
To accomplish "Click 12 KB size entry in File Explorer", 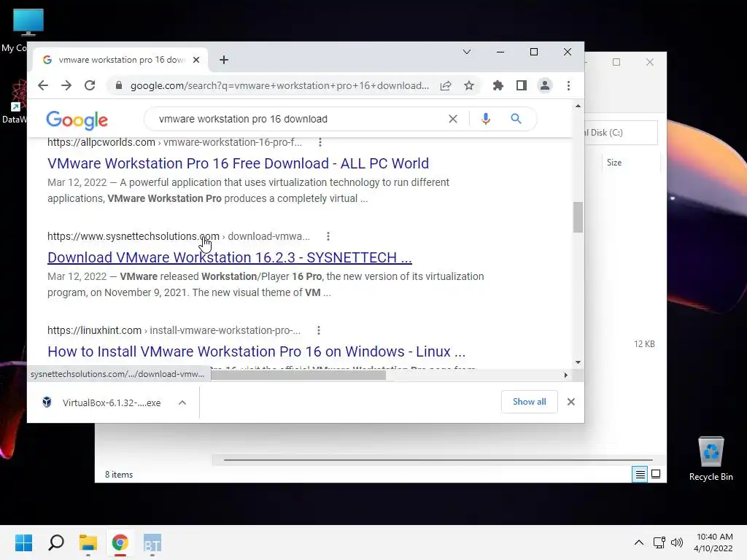I will click(644, 344).
